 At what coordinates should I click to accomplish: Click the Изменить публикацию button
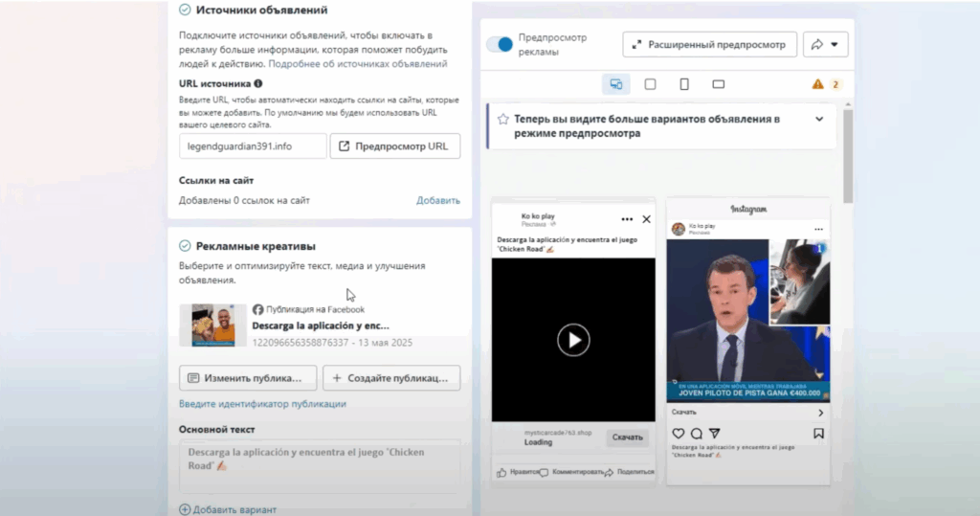tap(247, 377)
